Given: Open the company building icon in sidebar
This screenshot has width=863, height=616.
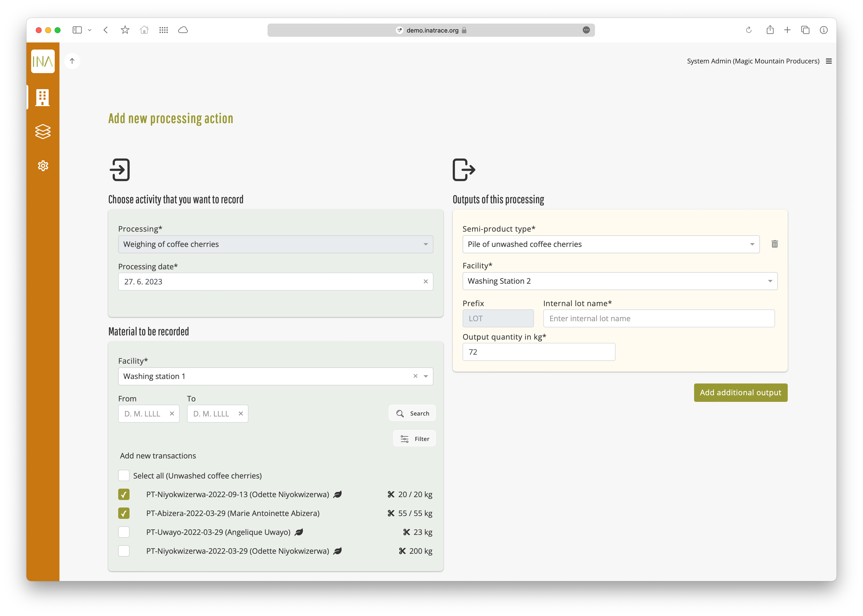Looking at the screenshot, I should [x=42, y=97].
